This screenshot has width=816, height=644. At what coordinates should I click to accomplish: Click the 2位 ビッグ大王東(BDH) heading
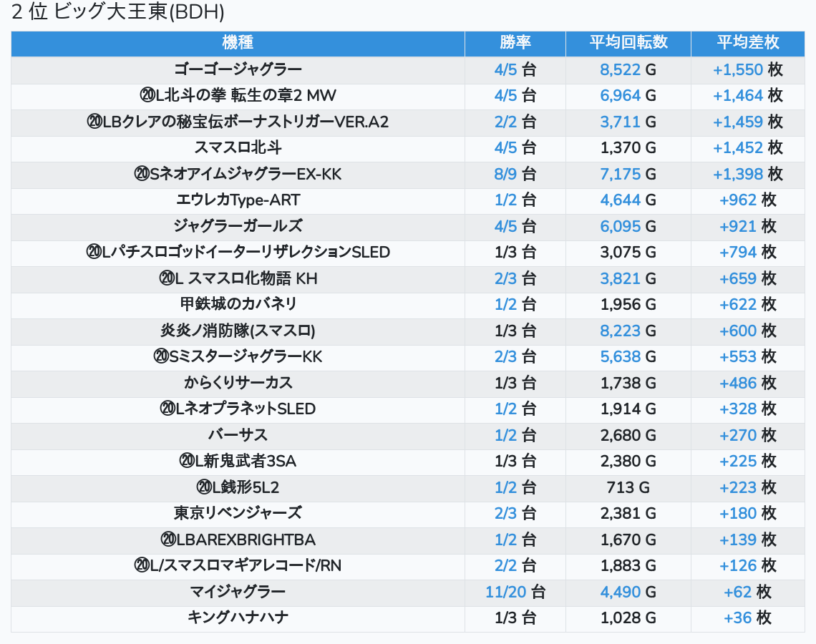coord(118,12)
